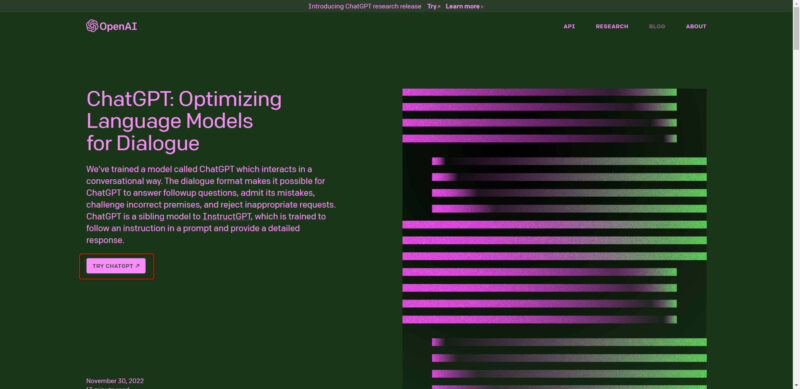
Task: Click the pink and green striped hero image
Action: (x=555, y=238)
